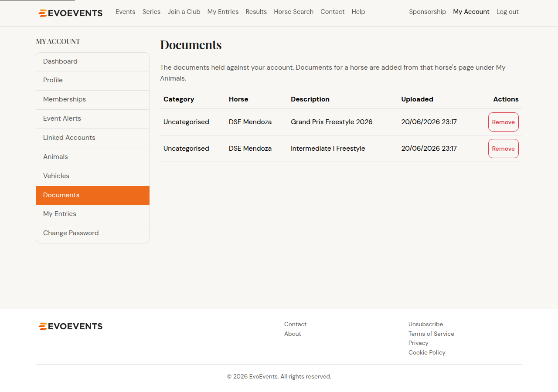This screenshot has height=392, width=558.
Task: Click the Category column header
Action: click(x=179, y=99)
